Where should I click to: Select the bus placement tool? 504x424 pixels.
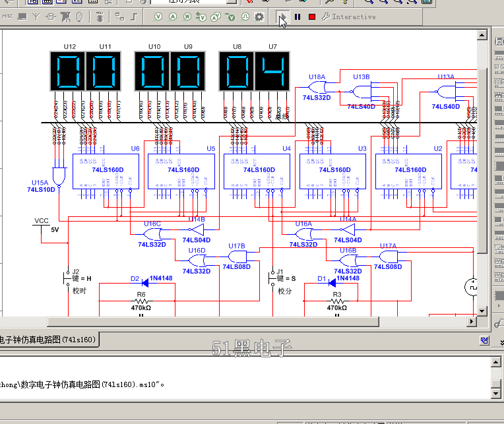[134, 16]
